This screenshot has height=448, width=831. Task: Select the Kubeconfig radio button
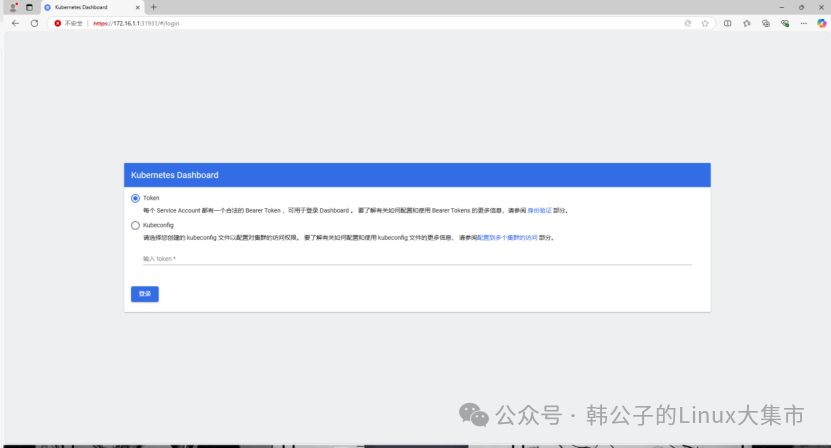135,225
